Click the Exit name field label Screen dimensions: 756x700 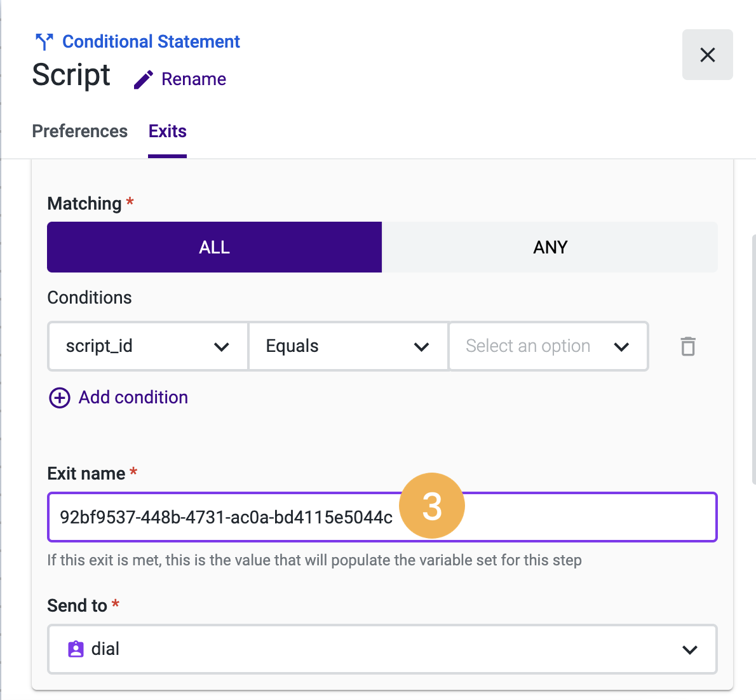[x=86, y=473]
